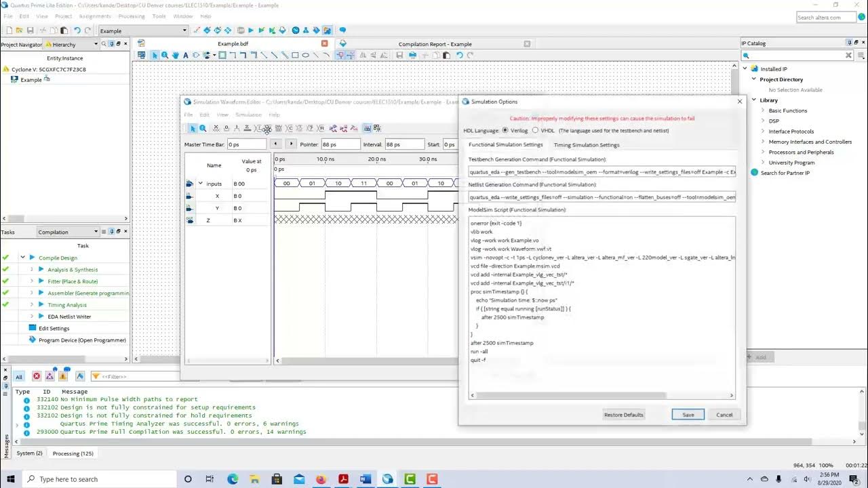Click Cancel in Simulation Options dialog
The image size is (868, 488).
724,415
